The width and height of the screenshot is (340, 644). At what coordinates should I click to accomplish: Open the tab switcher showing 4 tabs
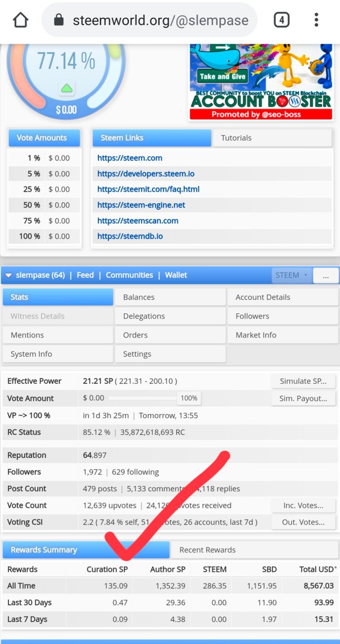pos(282,21)
